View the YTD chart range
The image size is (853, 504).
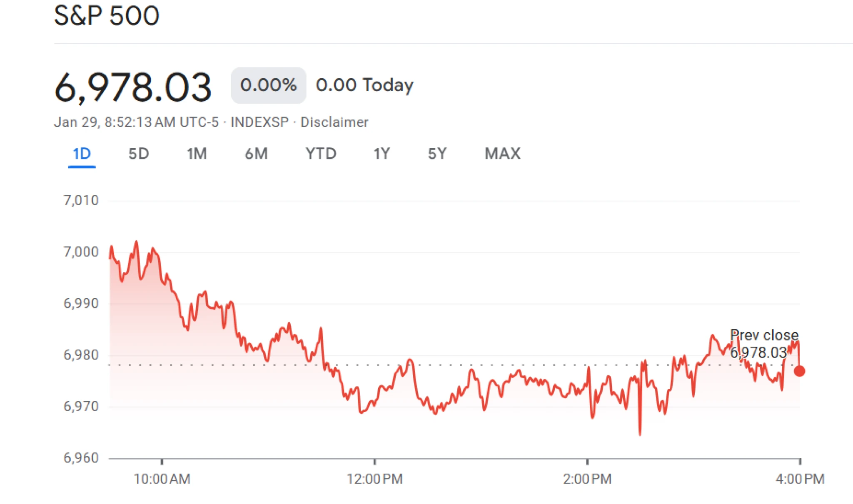pyautogui.click(x=321, y=154)
